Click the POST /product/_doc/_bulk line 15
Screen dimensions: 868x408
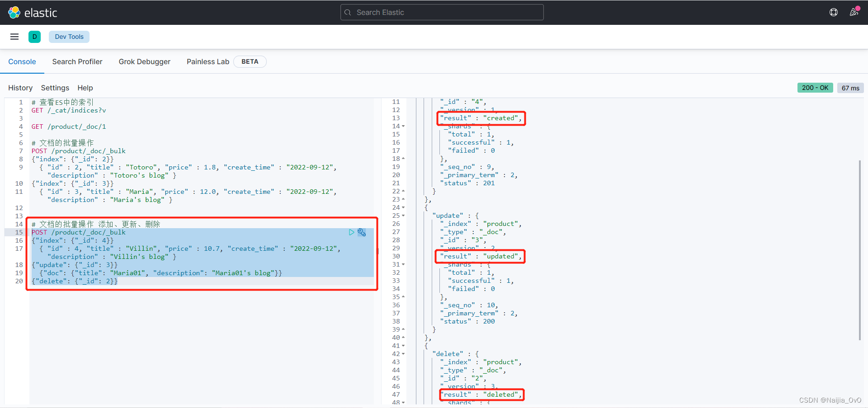pyautogui.click(x=79, y=232)
